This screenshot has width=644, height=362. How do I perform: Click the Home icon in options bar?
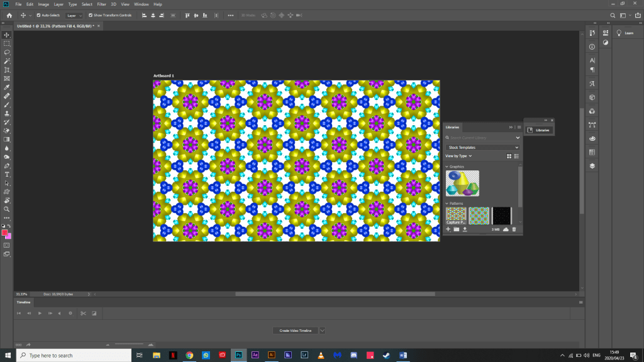click(9, 15)
